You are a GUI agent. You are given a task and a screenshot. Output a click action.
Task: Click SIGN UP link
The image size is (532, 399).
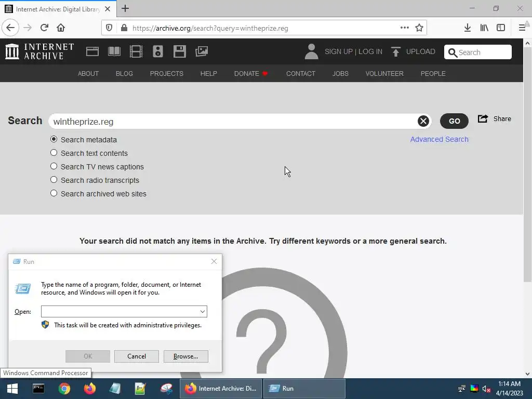point(339,51)
